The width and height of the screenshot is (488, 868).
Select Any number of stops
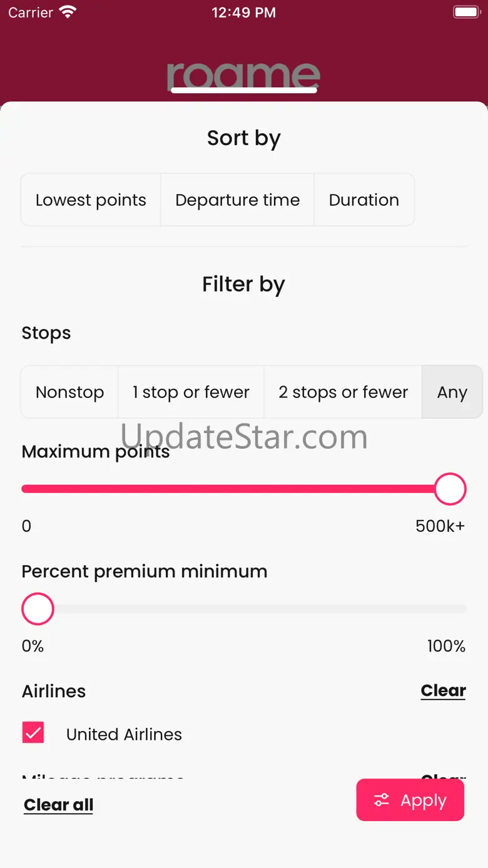tap(452, 392)
